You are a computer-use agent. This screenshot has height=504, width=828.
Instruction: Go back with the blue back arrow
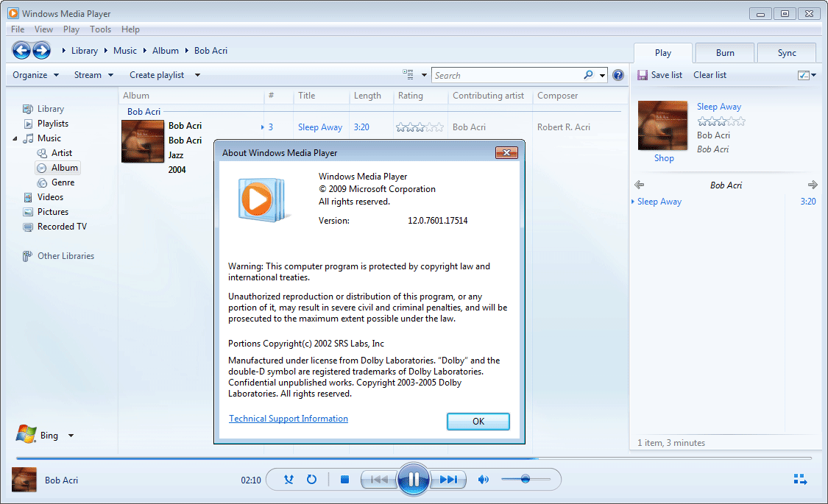21,51
